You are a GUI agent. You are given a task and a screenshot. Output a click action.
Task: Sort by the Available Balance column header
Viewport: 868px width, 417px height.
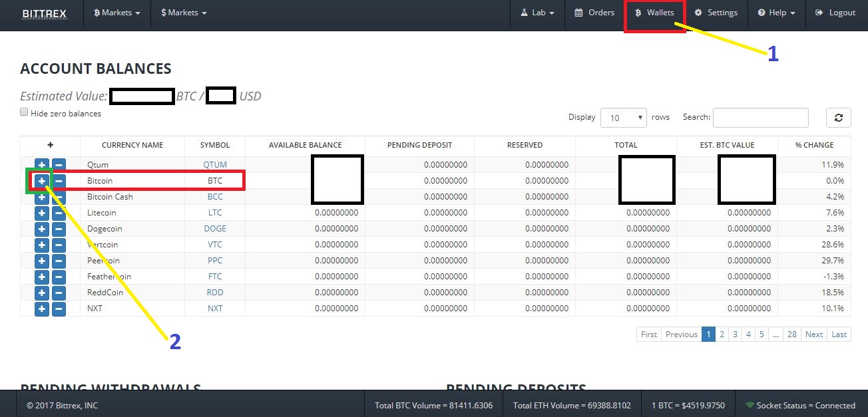click(x=305, y=145)
